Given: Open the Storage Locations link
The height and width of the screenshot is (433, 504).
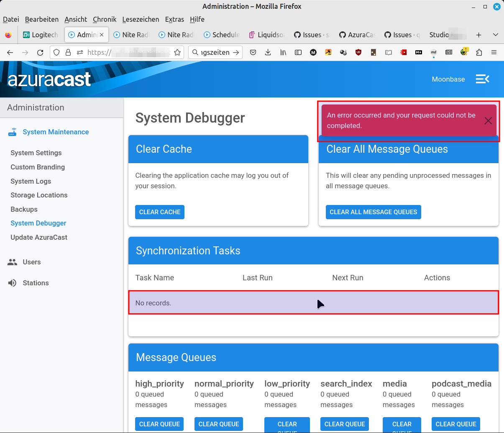Looking at the screenshot, I should 39,195.
